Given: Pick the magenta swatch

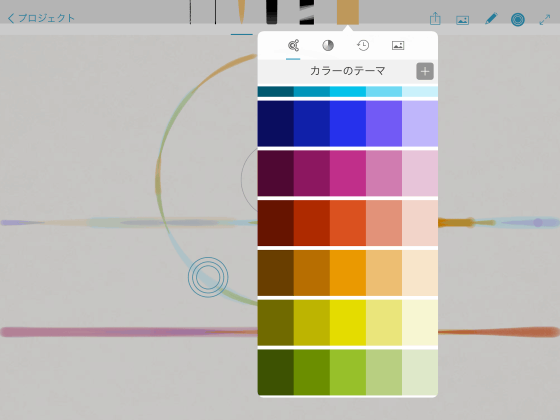Looking at the screenshot, I should point(348,173).
